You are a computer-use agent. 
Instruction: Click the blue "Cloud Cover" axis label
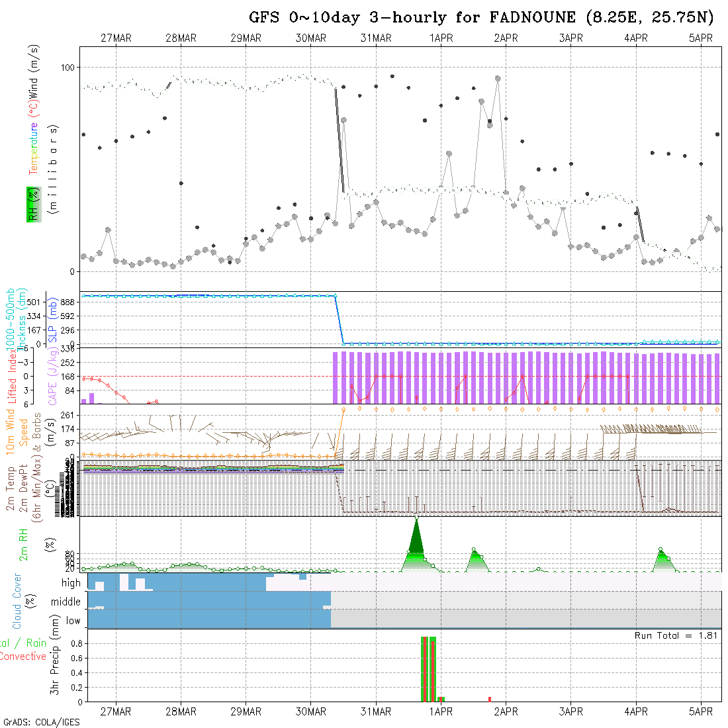[x=17, y=601]
